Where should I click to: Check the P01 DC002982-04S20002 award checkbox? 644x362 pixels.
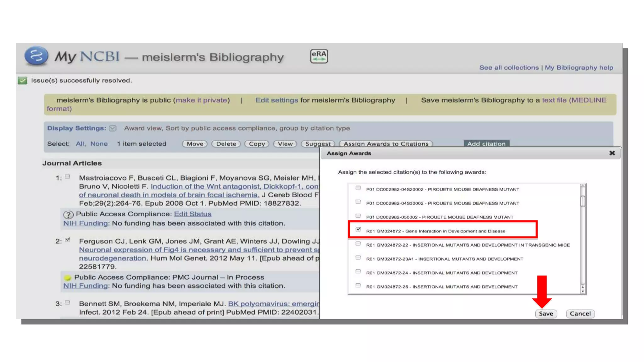pyautogui.click(x=358, y=188)
